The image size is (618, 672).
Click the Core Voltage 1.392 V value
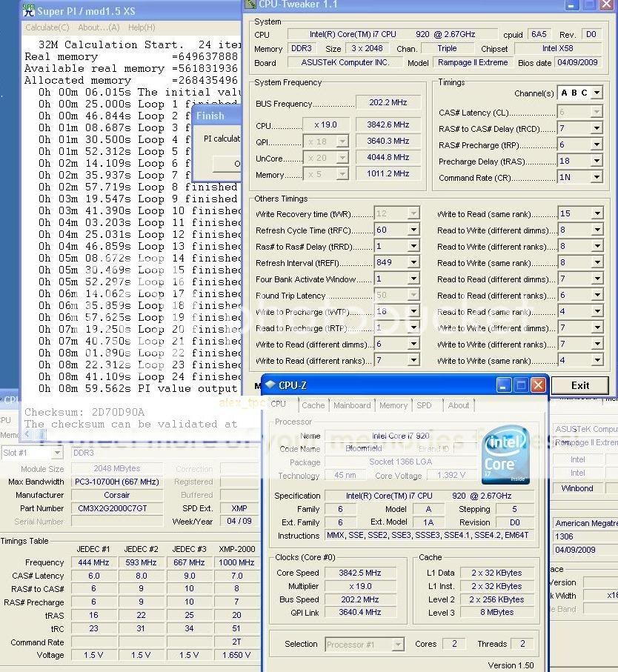(x=451, y=475)
